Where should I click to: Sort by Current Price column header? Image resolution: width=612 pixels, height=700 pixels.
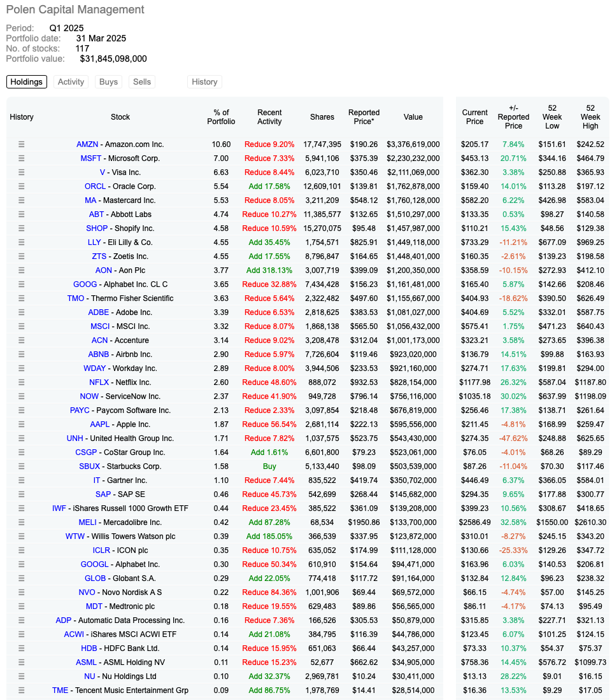click(475, 117)
